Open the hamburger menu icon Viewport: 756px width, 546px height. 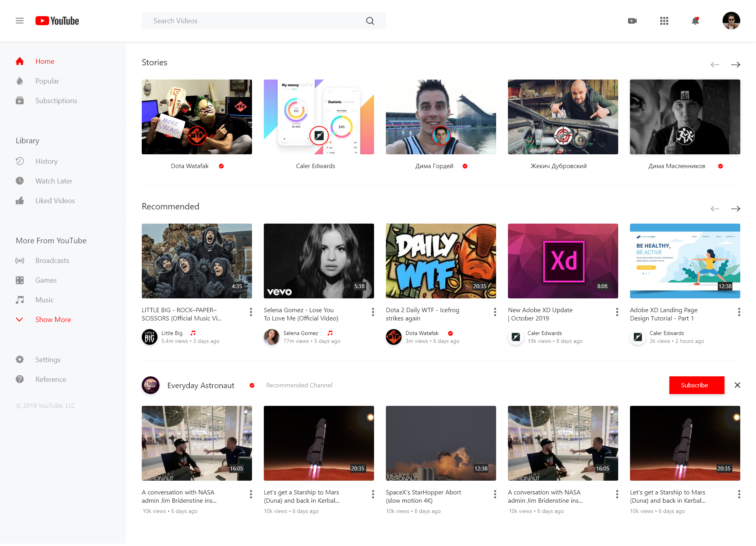tap(20, 21)
